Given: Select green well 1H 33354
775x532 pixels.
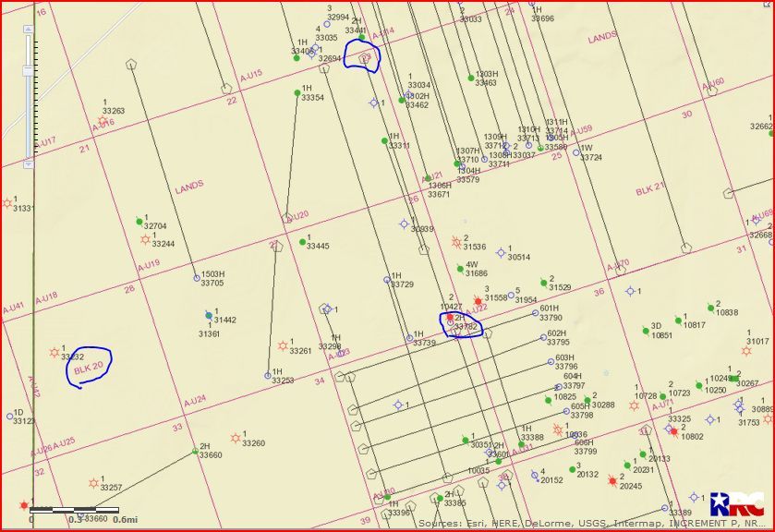Looking at the screenshot, I should 297,93.
